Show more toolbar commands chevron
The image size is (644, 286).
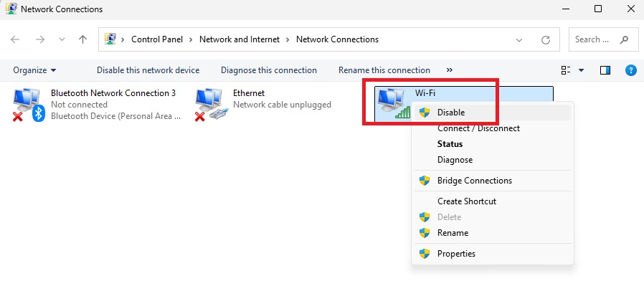450,70
